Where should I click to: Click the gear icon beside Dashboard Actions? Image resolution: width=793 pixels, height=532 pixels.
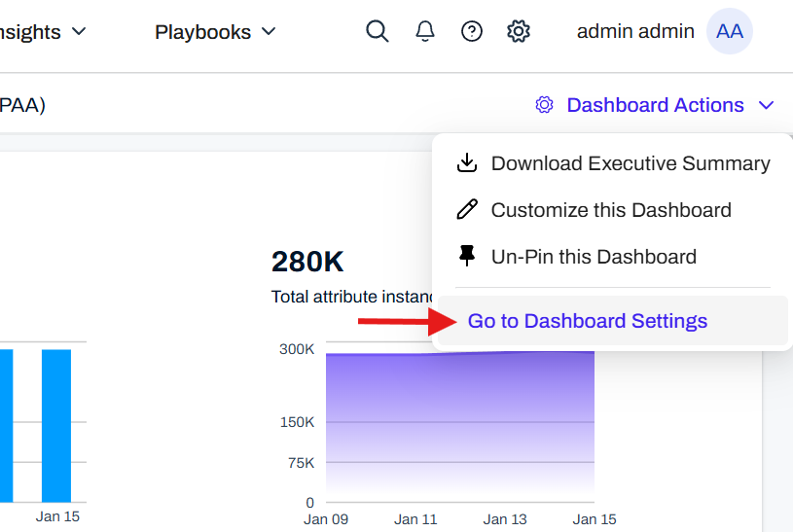544,105
